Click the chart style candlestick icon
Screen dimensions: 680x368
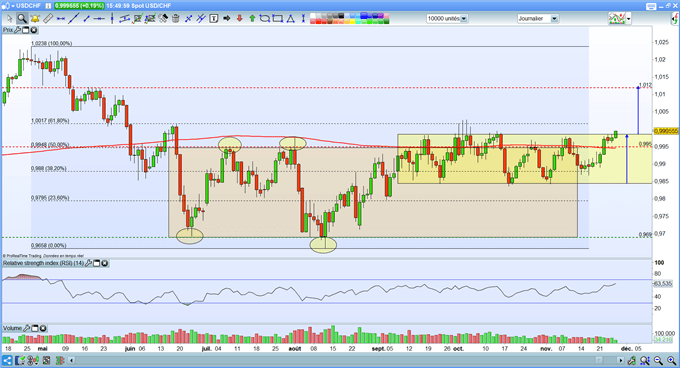[617, 19]
